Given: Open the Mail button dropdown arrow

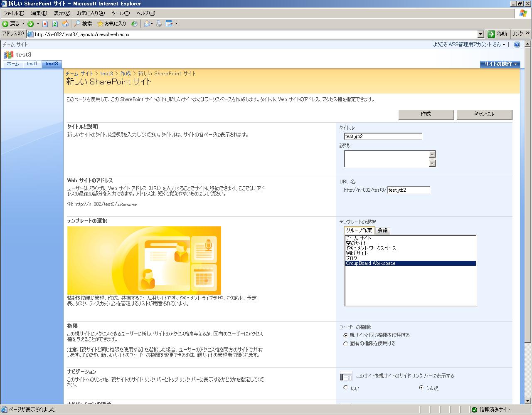Looking at the screenshot, I should [152, 24].
